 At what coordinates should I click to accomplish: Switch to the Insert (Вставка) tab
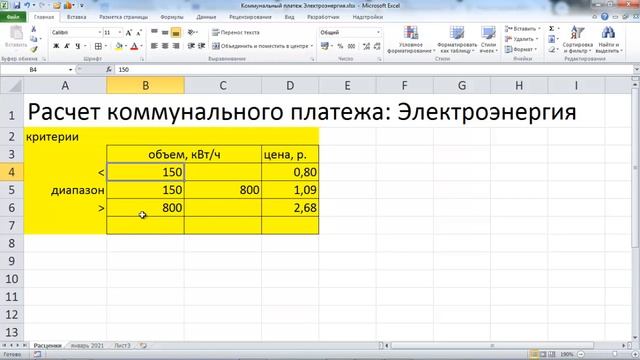click(x=76, y=17)
